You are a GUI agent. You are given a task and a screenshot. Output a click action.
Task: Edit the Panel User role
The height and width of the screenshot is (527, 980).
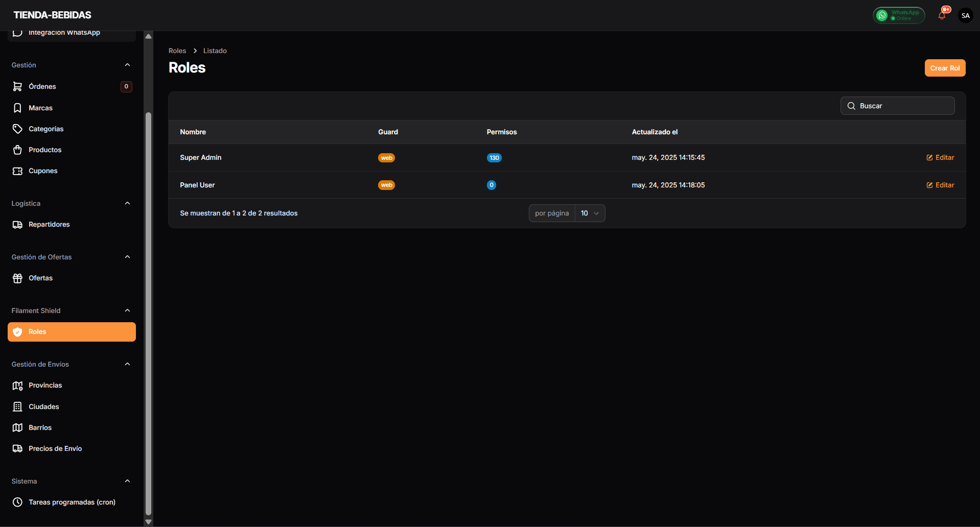point(940,185)
